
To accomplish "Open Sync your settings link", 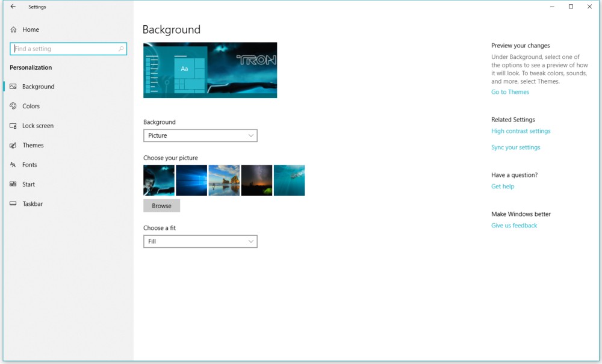I will click(x=516, y=147).
